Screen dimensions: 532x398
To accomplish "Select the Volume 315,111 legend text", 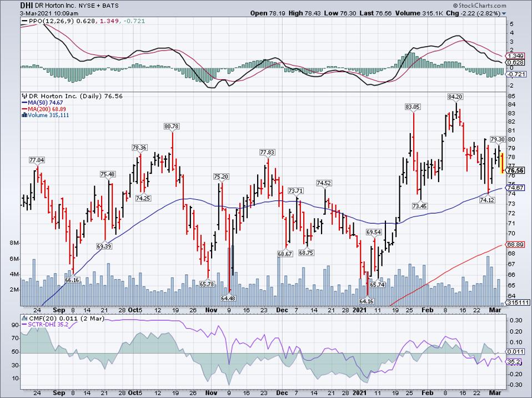I will (x=48, y=115).
